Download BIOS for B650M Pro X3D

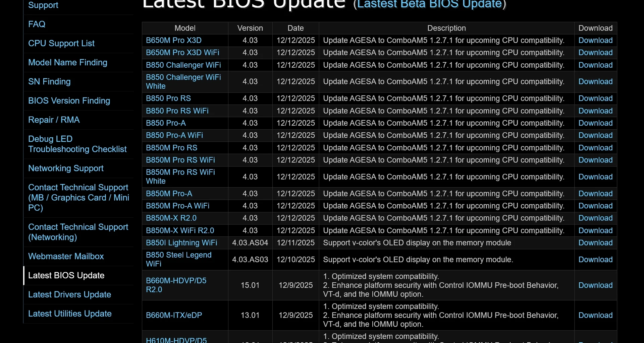595,40
